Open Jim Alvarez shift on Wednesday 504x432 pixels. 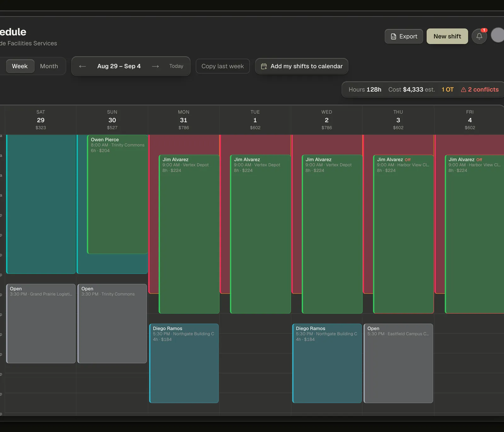point(332,234)
